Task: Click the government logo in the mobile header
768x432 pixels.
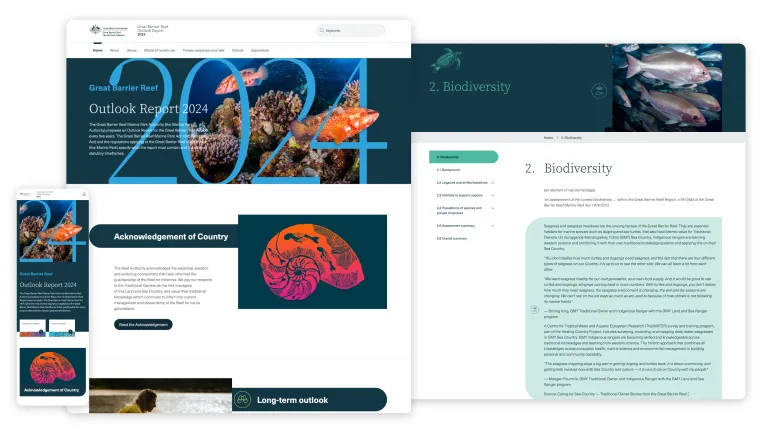Action: click(26, 194)
